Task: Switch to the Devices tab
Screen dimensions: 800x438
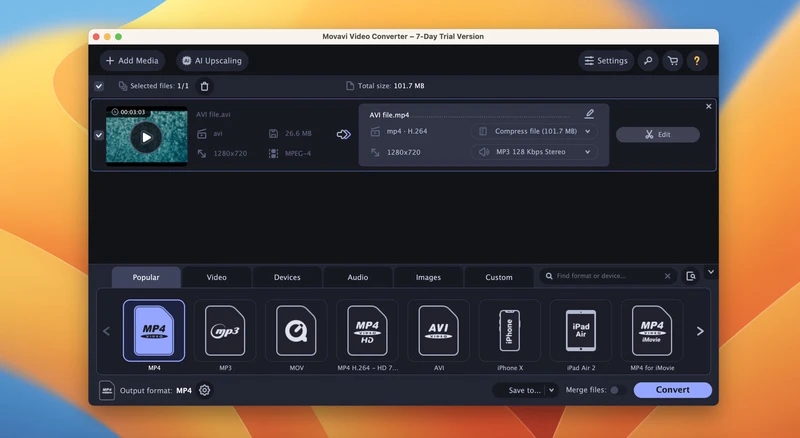Action: pyautogui.click(x=287, y=277)
